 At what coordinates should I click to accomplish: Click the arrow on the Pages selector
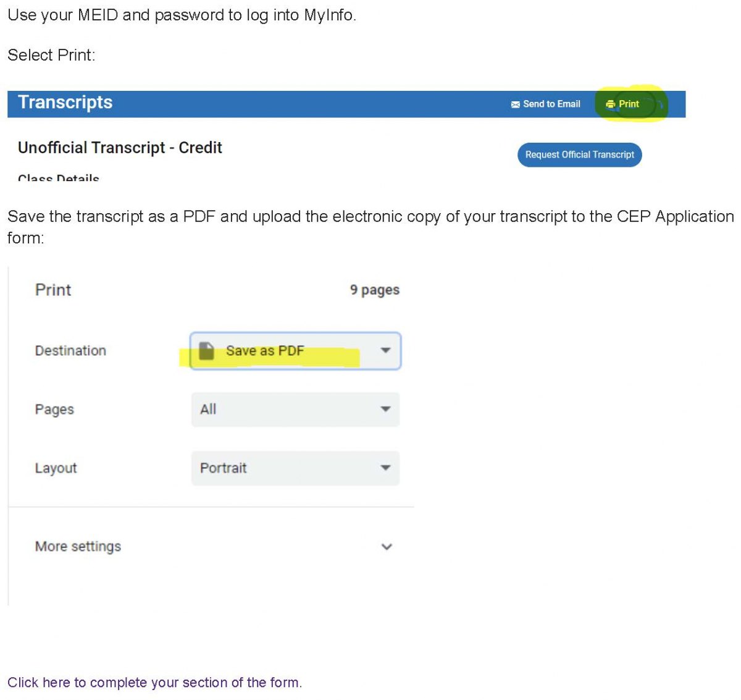click(385, 409)
